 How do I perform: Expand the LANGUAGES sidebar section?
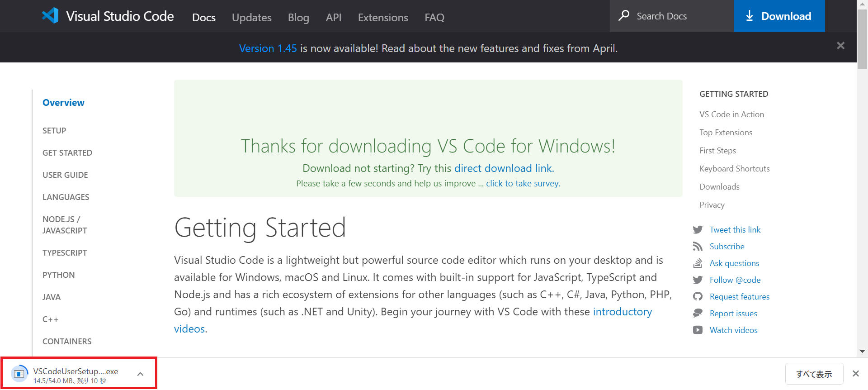66,197
